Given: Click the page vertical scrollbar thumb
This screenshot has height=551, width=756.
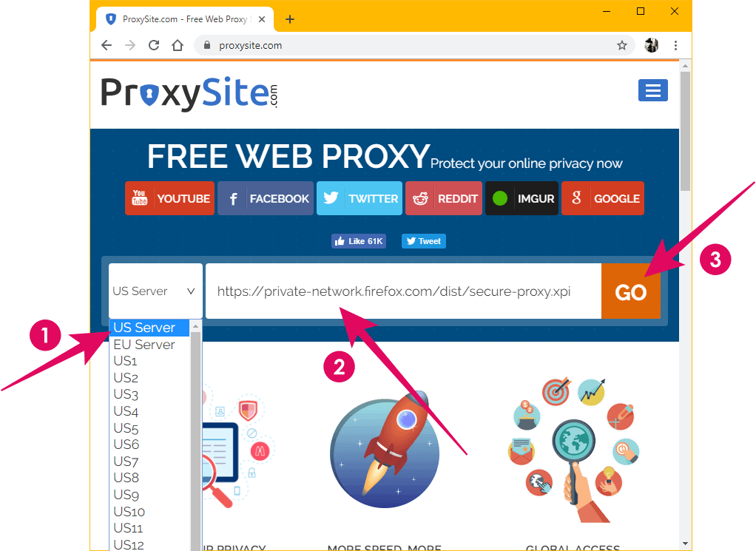Looking at the screenshot, I should 685,131.
